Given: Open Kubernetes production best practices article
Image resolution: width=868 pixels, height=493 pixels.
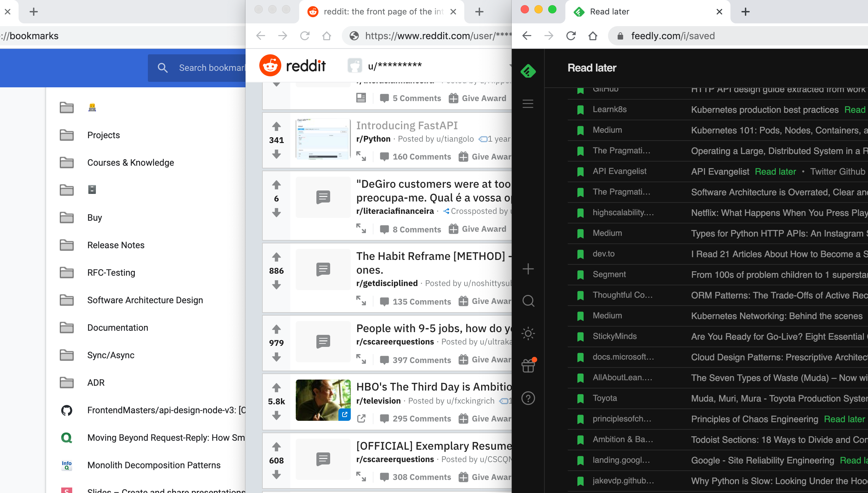Looking at the screenshot, I should pos(765,110).
